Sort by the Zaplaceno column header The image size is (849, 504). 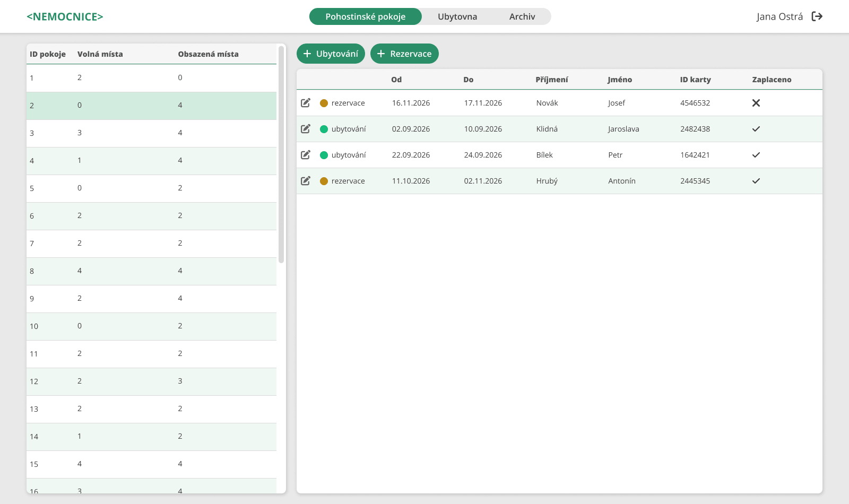(x=772, y=80)
